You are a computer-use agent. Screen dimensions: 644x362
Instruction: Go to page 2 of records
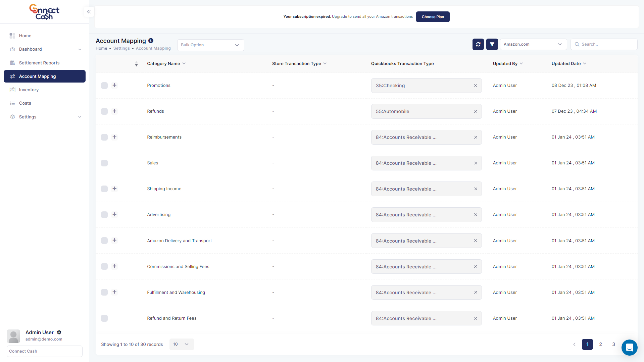coord(600,344)
